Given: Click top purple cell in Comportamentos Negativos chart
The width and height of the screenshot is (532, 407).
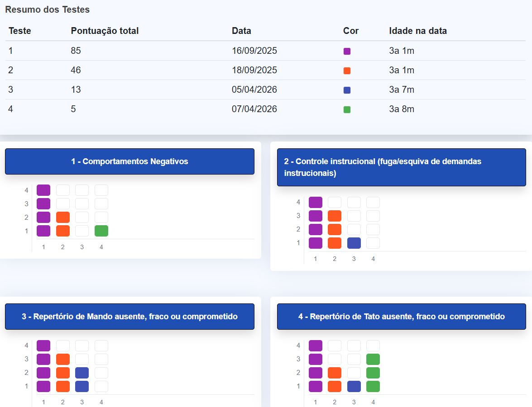Looking at the screenshot, I should tap(43, 190).
